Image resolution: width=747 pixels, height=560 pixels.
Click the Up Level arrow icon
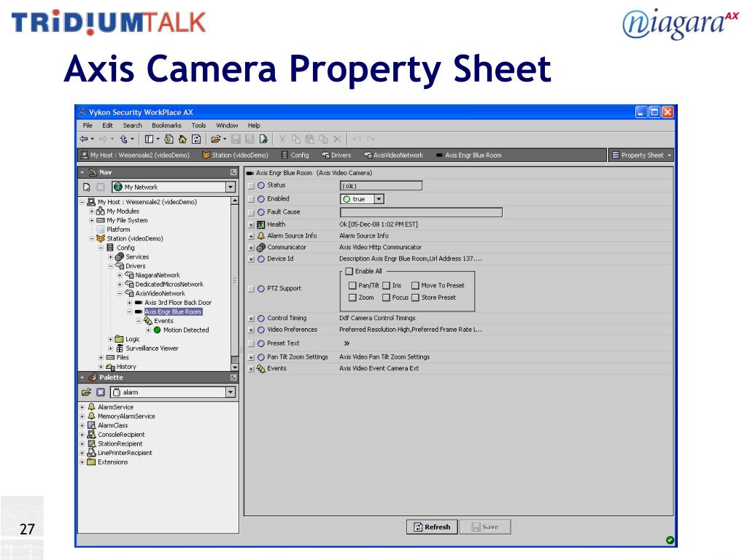tap(123, 139)
